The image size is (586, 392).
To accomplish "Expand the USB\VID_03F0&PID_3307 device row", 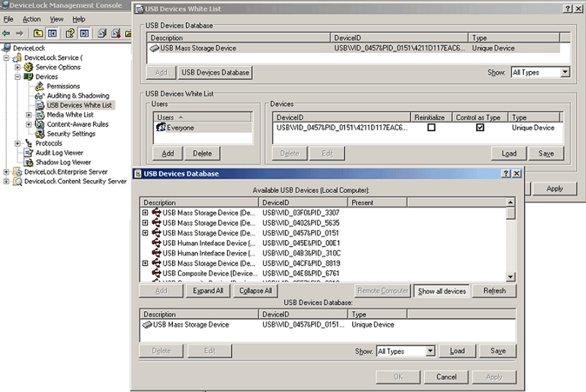I will point(145,213).
